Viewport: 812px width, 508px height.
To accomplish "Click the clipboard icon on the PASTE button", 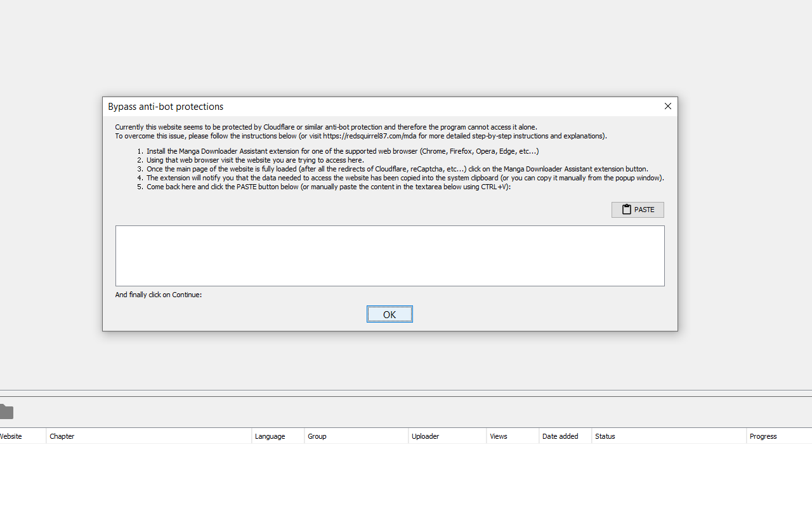I will (x=627, y=210).
